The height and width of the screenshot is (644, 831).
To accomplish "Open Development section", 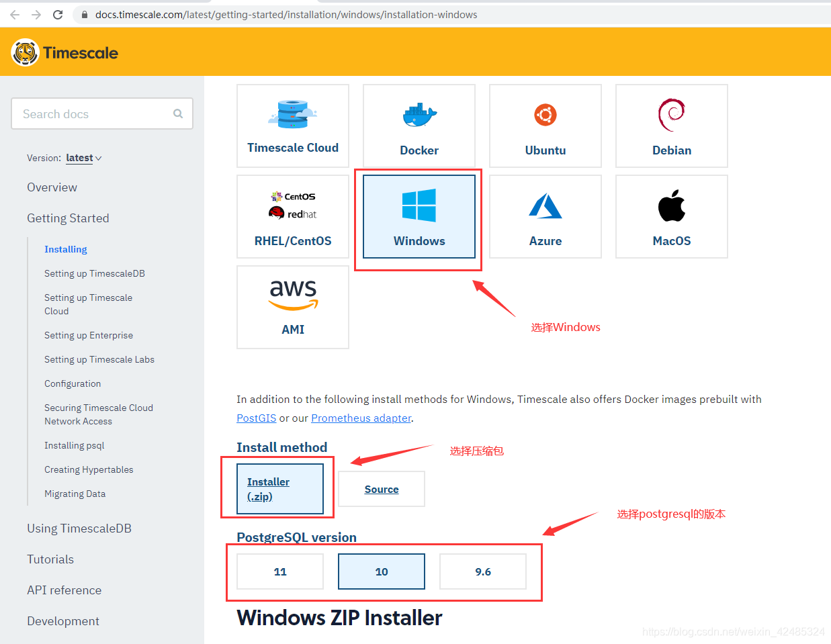I will pyautogui.click(x=63, y=621).
